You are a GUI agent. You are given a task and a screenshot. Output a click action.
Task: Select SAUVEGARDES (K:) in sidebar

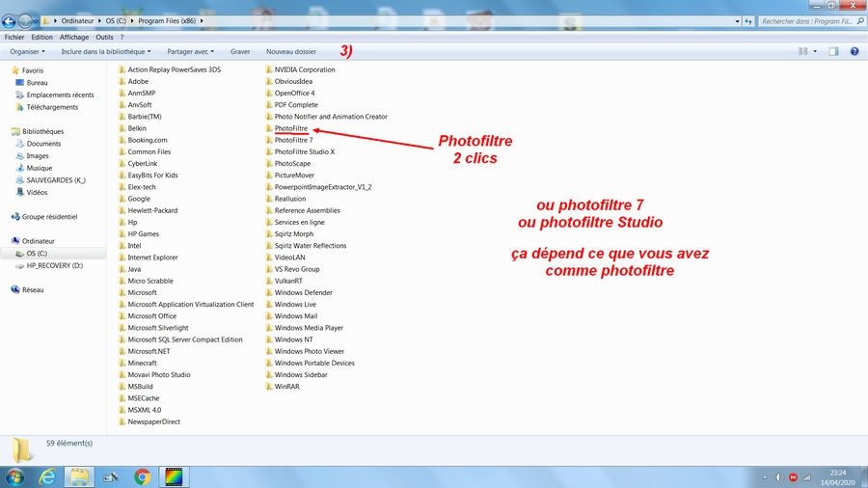click(56, 179)
